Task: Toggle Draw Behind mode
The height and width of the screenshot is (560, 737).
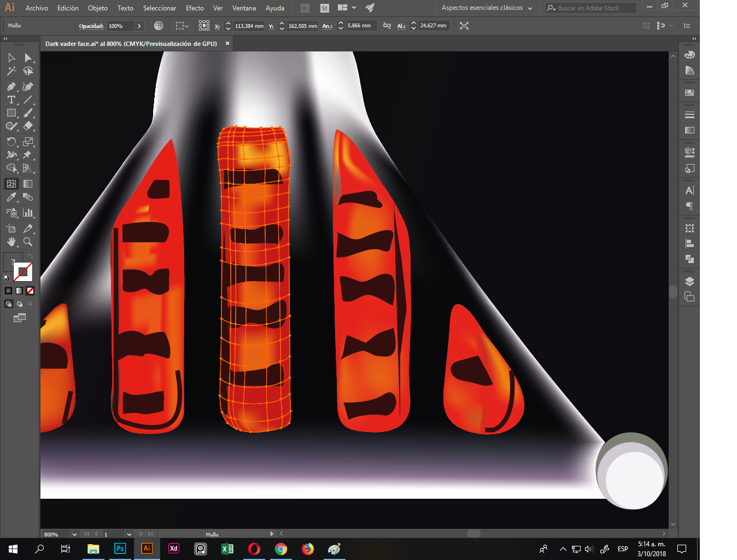Action: pyautogui.click(x=20, y=304)
